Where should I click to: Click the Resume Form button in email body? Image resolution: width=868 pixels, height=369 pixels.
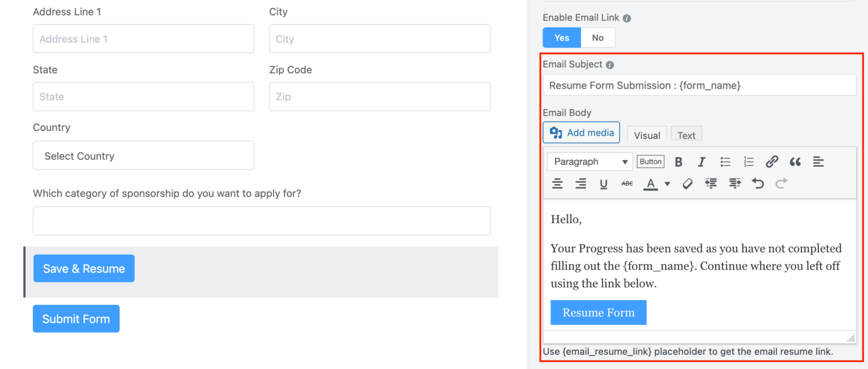[598, 312]
